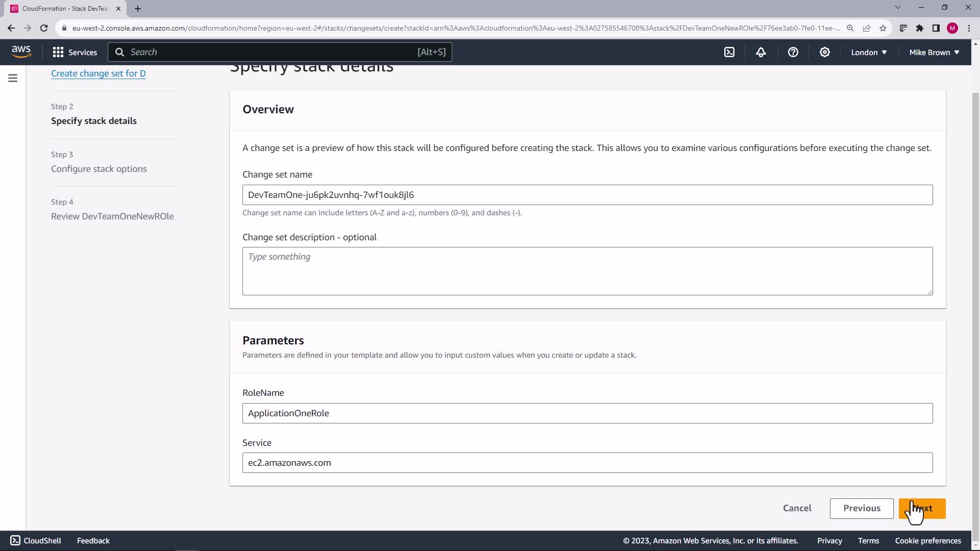
Task: Open the notifications bell
Action: pos(761,52)
